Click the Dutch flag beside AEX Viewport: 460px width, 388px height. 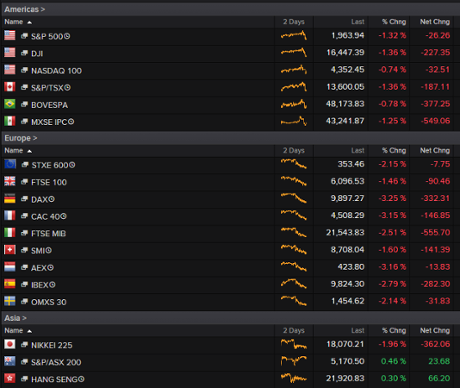pyautogui.click(x=10, y=267)
